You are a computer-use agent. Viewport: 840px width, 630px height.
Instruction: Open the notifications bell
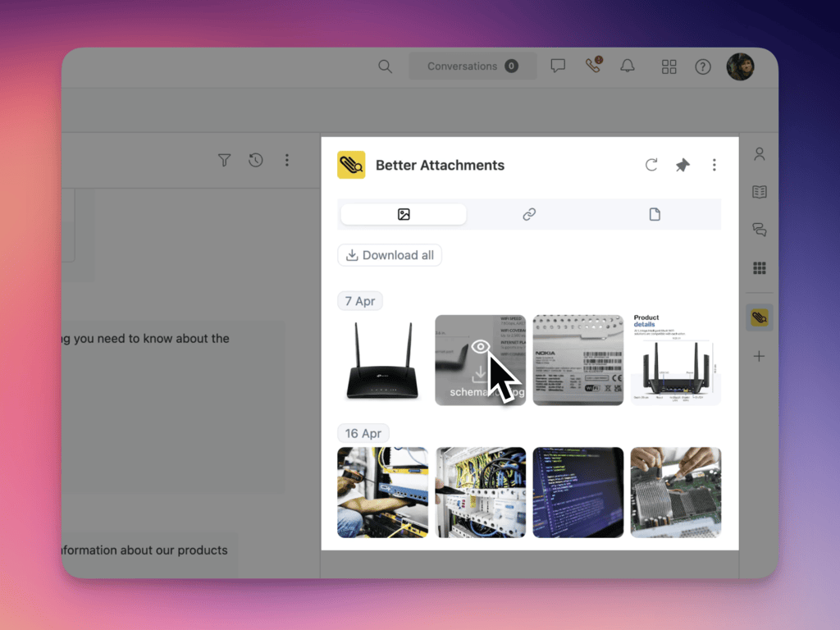628,66
